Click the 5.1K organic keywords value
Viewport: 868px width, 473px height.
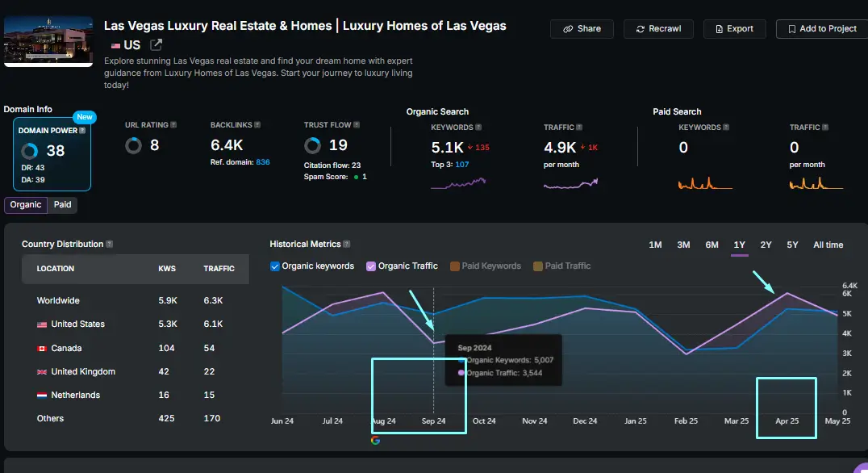click(x=447, y=148)
